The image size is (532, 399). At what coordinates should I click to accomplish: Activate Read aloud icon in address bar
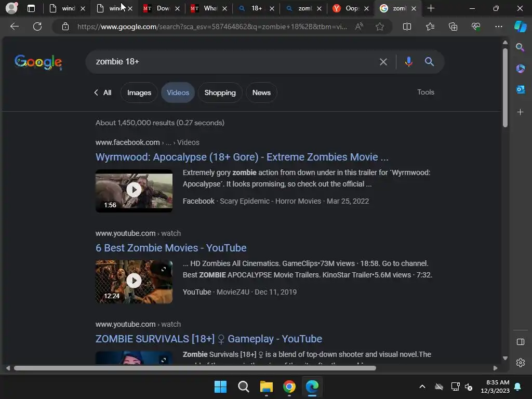click(x=359, y=26)
